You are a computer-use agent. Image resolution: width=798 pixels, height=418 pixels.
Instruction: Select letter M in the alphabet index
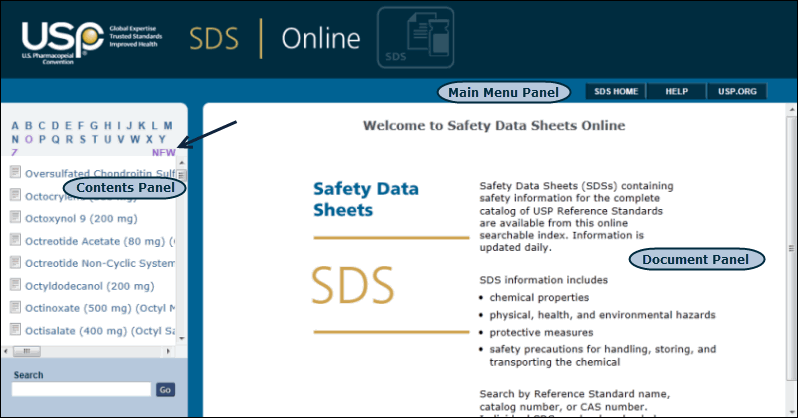pyautogui.click(x=168, y=126)
